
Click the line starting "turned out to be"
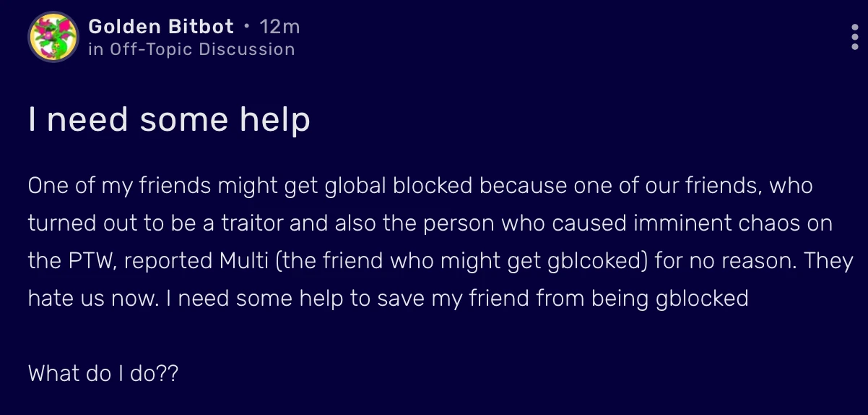pos(430,223)
